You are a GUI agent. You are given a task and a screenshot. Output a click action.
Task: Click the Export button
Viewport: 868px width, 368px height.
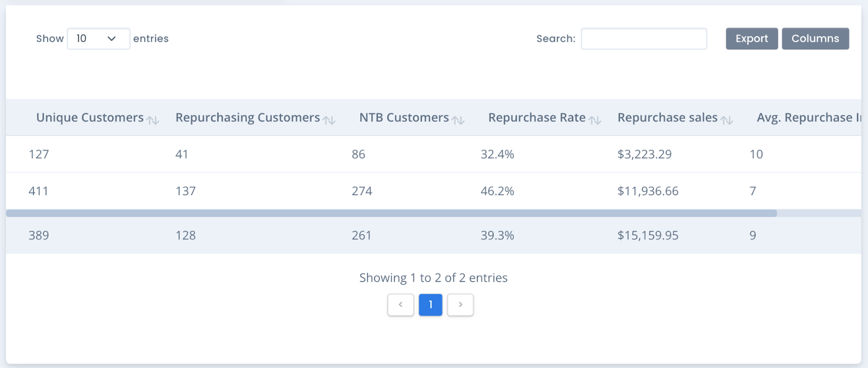pyautogui.click(x=751, y=38)
